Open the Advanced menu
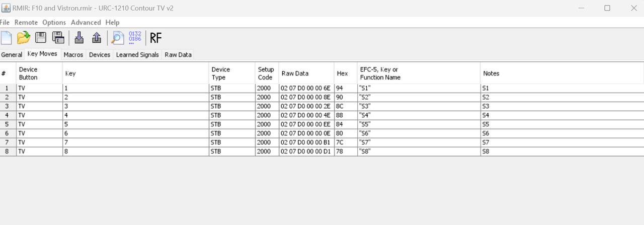The image size is (644, 225). point(86,22)
